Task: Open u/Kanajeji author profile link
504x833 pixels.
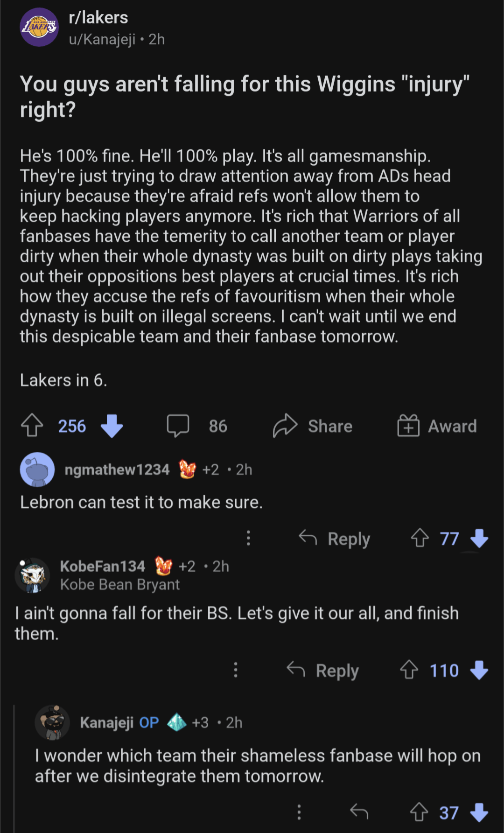Action: pos(102,40)
